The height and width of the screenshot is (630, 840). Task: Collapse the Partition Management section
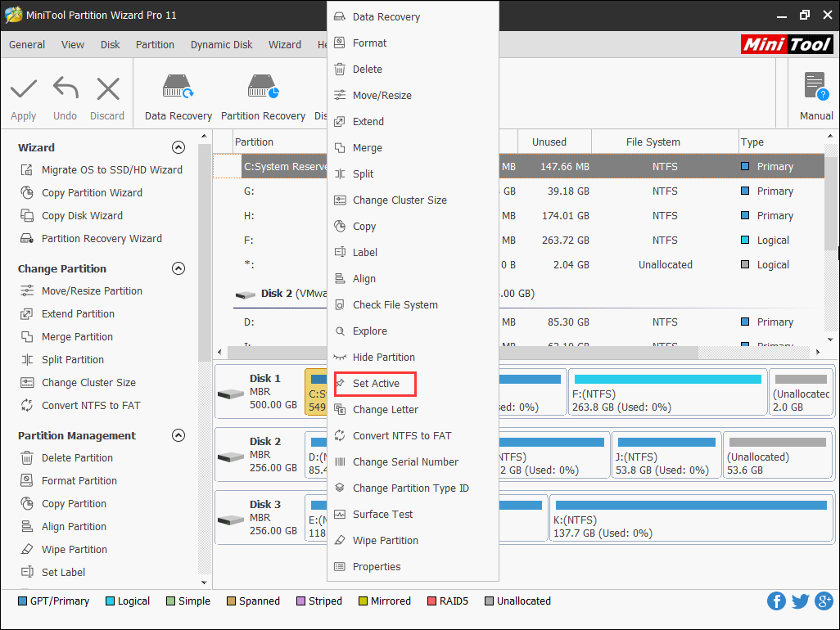[x=178, y=435]
